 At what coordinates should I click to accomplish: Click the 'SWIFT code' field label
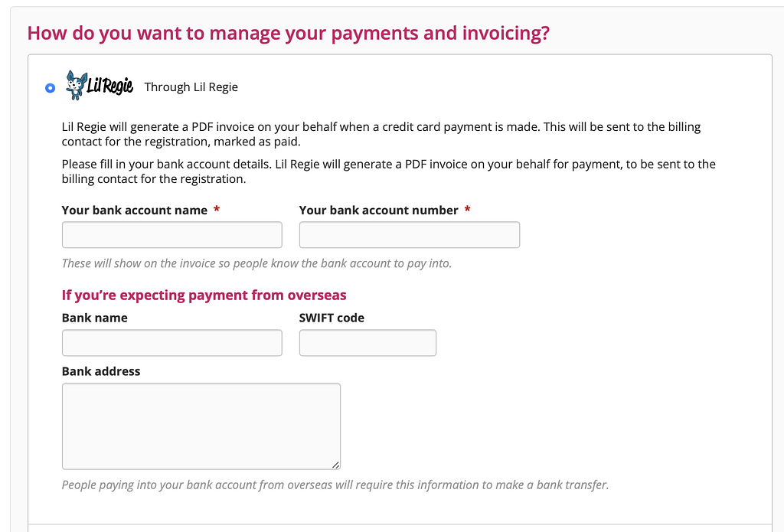[332, 318]
